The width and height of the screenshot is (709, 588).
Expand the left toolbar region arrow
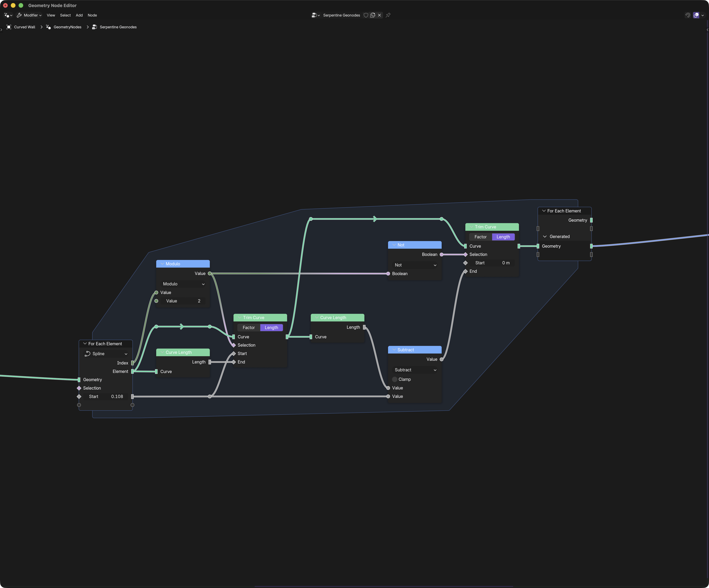click(x=1, y=30)
